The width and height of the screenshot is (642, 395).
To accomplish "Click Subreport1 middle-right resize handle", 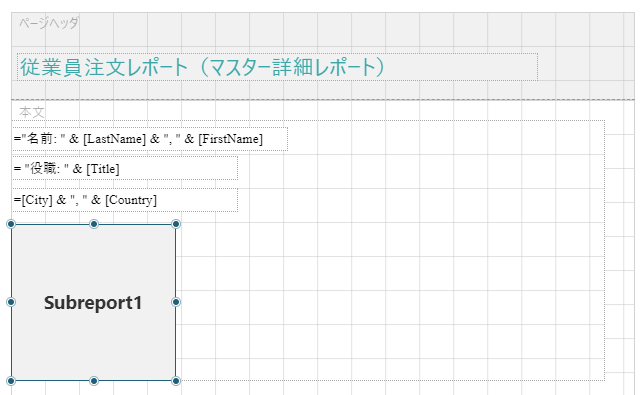I will tap(176, 302).
